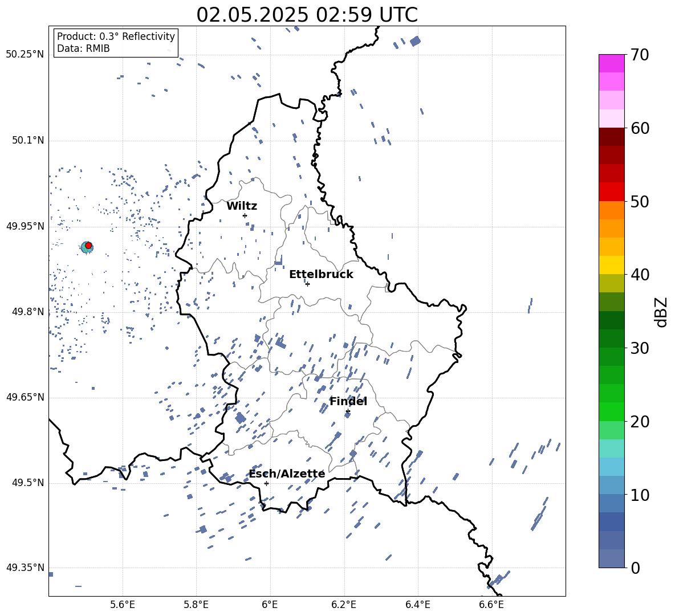Click the Ettelbruck station cross marker

(307, 284)
